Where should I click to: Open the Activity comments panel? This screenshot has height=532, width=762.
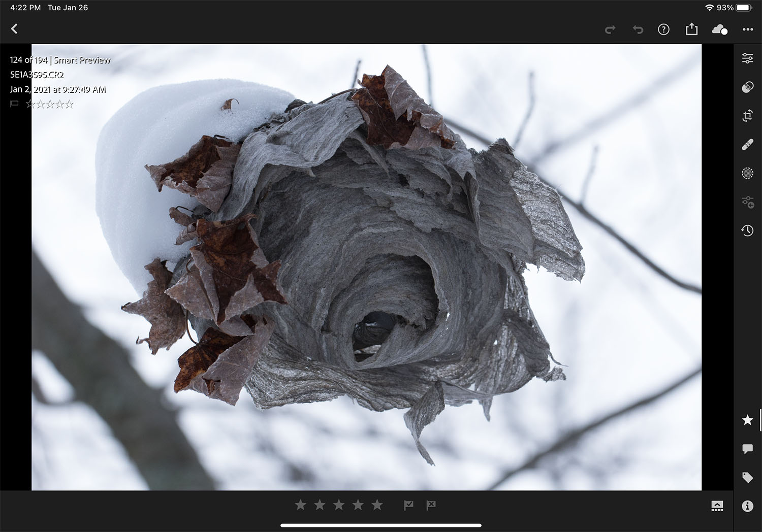click(748, 449)
